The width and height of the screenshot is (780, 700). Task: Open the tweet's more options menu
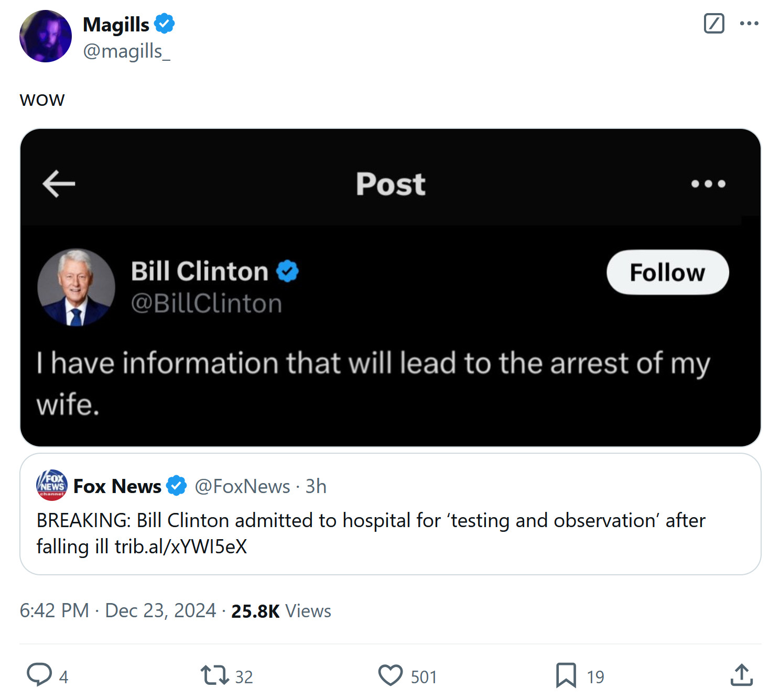[x=749, y=24]
